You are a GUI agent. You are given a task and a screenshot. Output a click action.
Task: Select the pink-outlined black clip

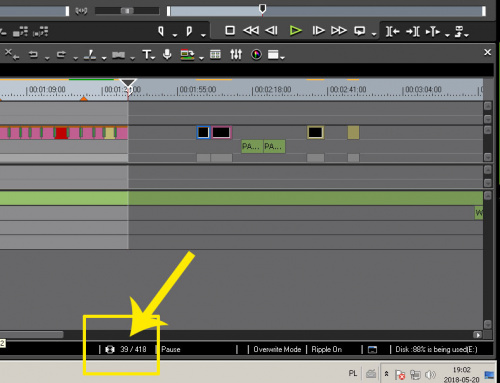[221, 132]
